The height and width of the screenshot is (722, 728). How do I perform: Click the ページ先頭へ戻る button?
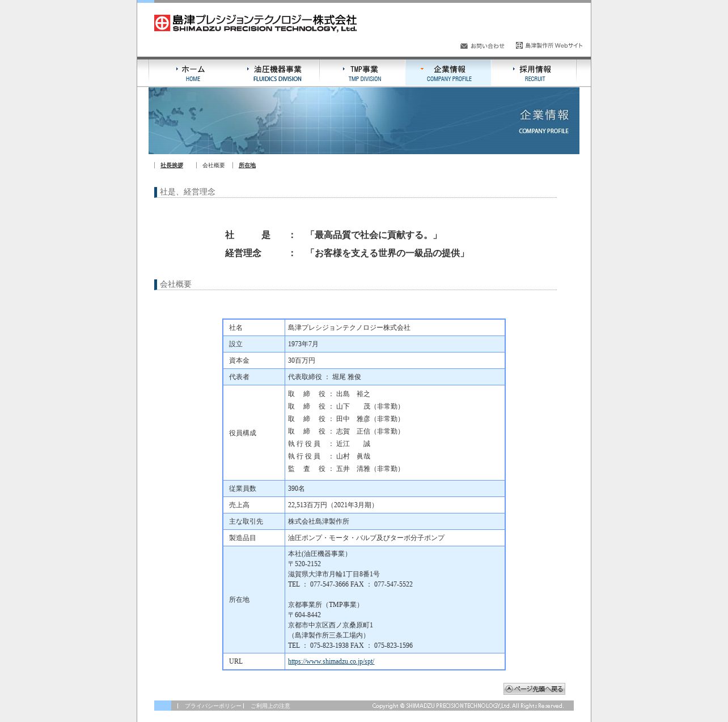[534, 689]
